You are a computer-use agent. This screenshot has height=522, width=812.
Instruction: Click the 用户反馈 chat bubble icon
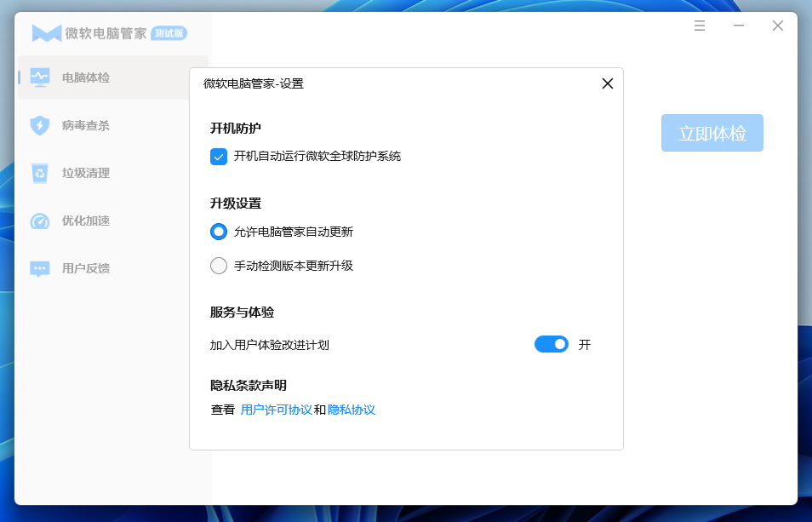coord(40,269)
